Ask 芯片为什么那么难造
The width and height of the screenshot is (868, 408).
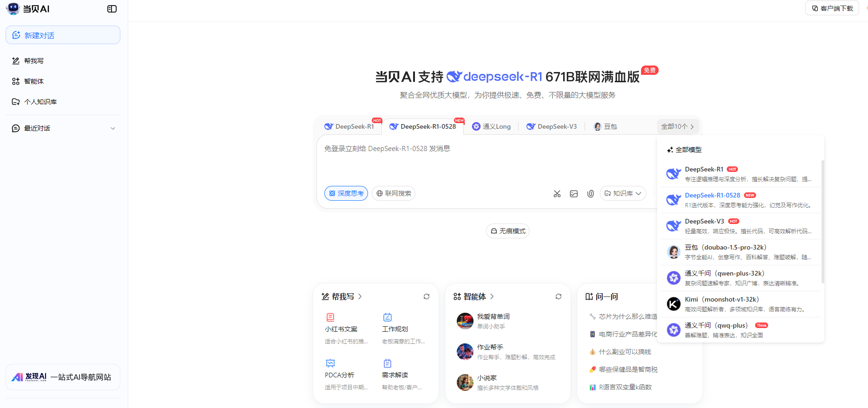coord(623,316)
